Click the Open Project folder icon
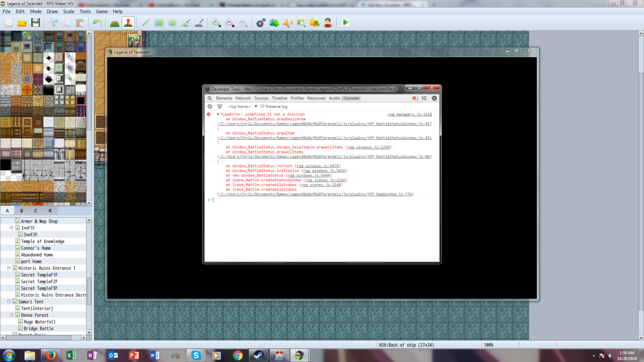Viewport: 644px width, 362px height. 22,23
